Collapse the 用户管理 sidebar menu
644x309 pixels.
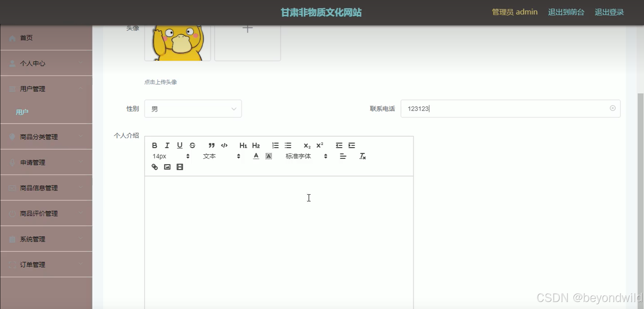tap(46, 89)
